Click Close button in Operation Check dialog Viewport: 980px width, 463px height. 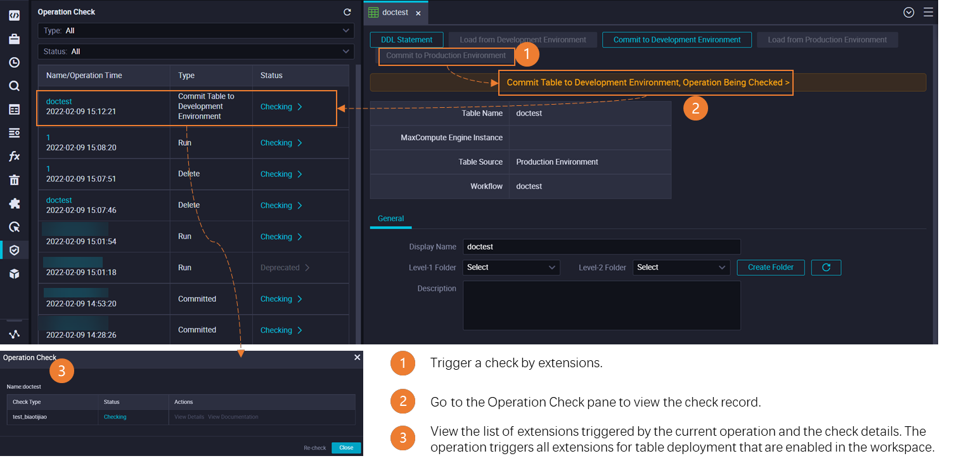click(346, 448)
